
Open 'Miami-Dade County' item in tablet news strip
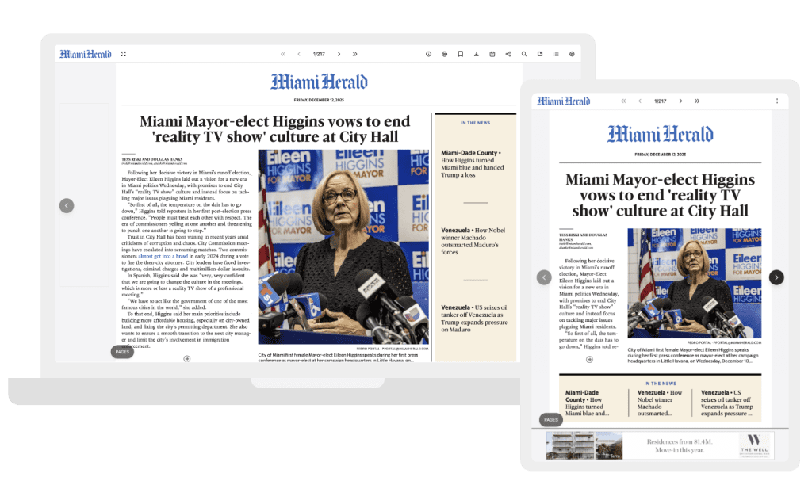(588, 403)
